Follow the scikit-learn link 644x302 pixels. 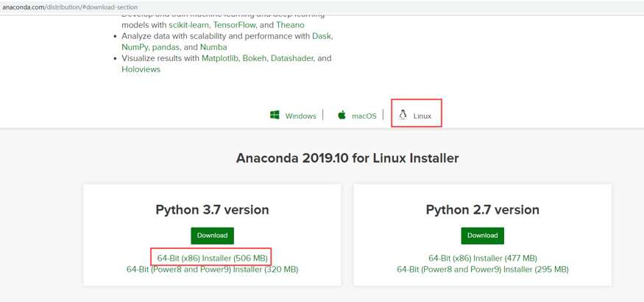(x=189, y=25)
